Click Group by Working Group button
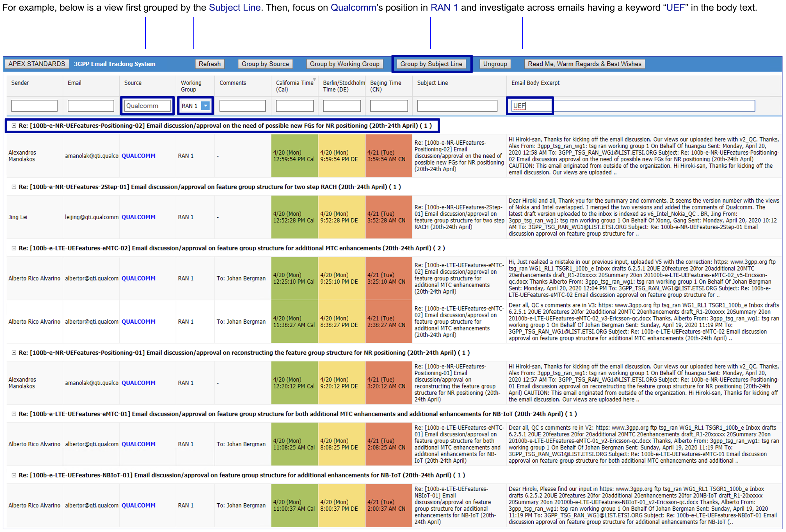Image resolution: width=786 pixels, height=532 pixels. coord(344,64)
